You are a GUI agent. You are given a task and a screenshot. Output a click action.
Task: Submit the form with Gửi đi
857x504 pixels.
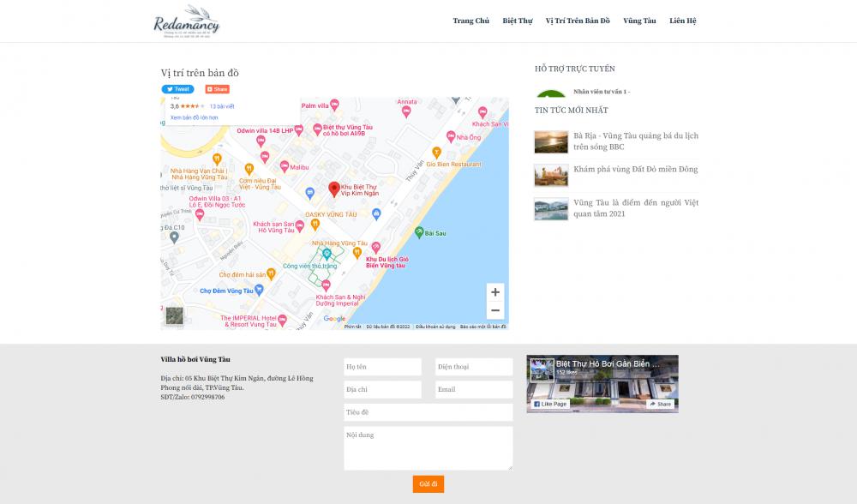pyautogui.click(x=428, y=484)
